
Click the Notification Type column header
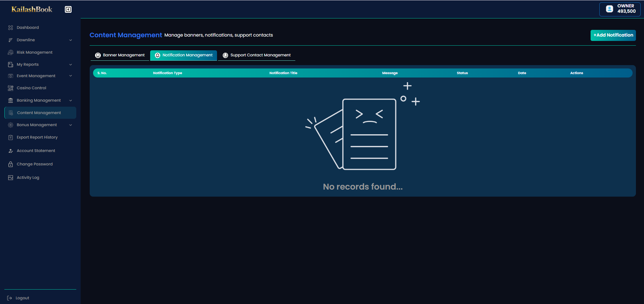[168, 73]
